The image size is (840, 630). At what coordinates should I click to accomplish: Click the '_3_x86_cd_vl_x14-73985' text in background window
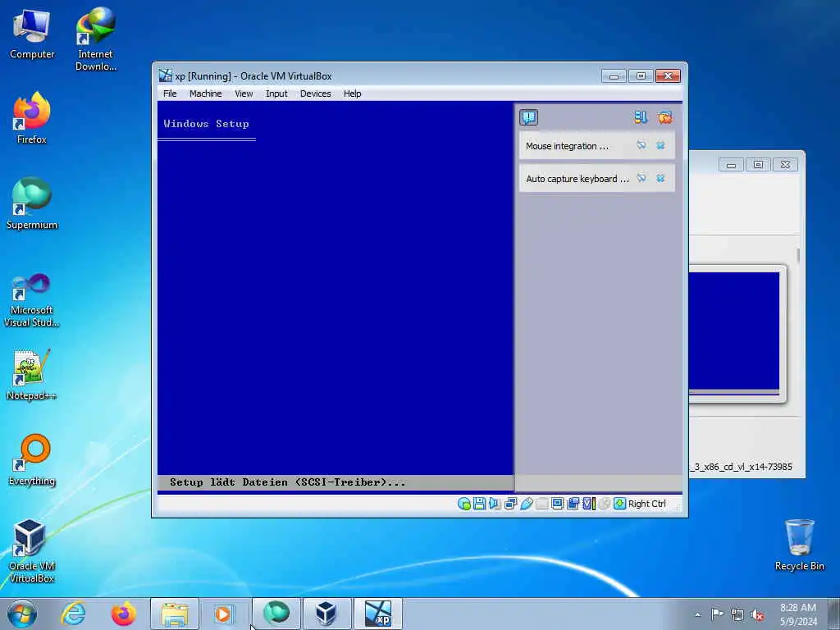click(741, 467)
